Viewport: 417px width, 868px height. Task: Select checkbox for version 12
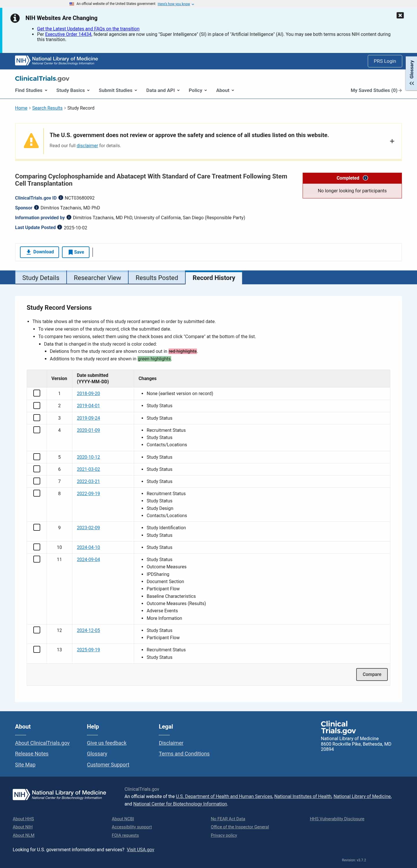pyautogui.click(x=37, y=630)
